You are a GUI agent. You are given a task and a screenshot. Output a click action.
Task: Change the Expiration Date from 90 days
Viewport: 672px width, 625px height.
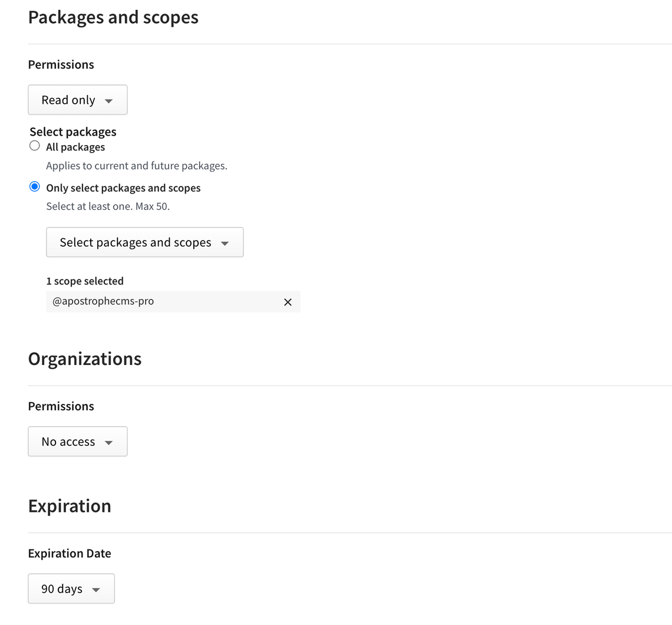[x=71, y=588]
